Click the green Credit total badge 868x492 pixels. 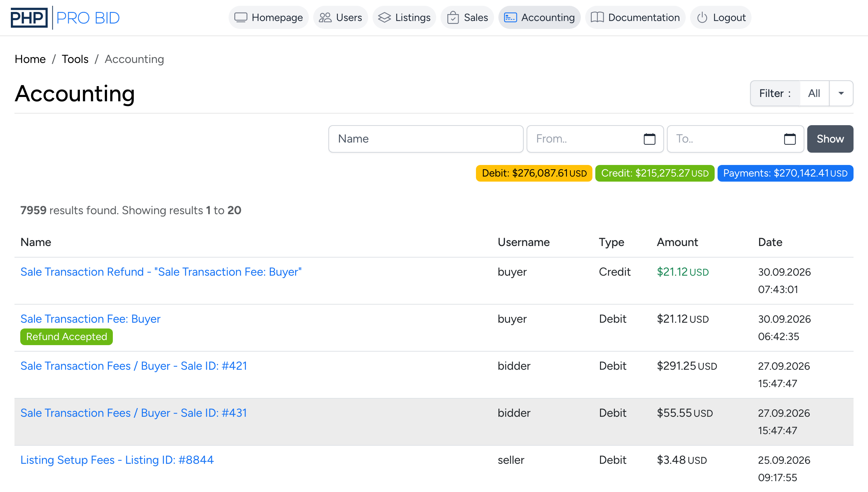point(655,173)
